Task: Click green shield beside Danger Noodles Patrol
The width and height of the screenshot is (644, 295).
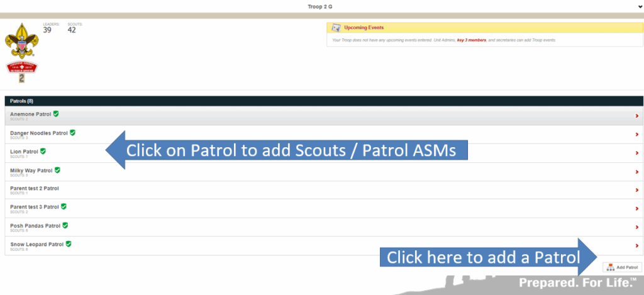Action: pos(72,133)
